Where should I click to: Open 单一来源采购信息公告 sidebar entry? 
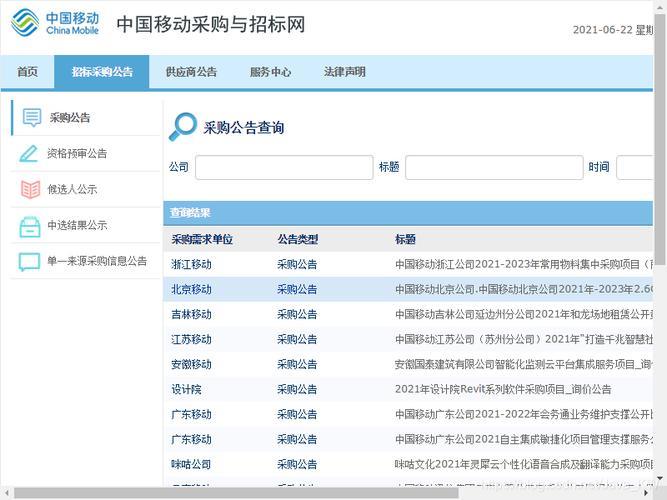[97, 261]
